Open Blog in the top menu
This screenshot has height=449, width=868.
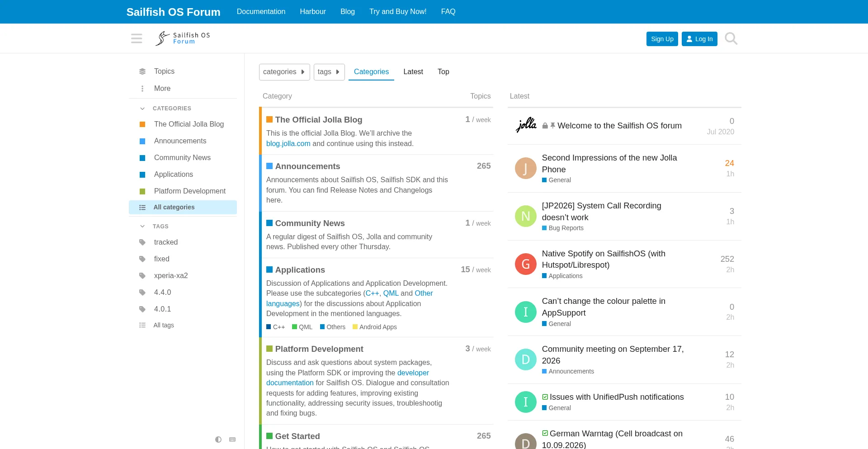click(x=348, y=12)
